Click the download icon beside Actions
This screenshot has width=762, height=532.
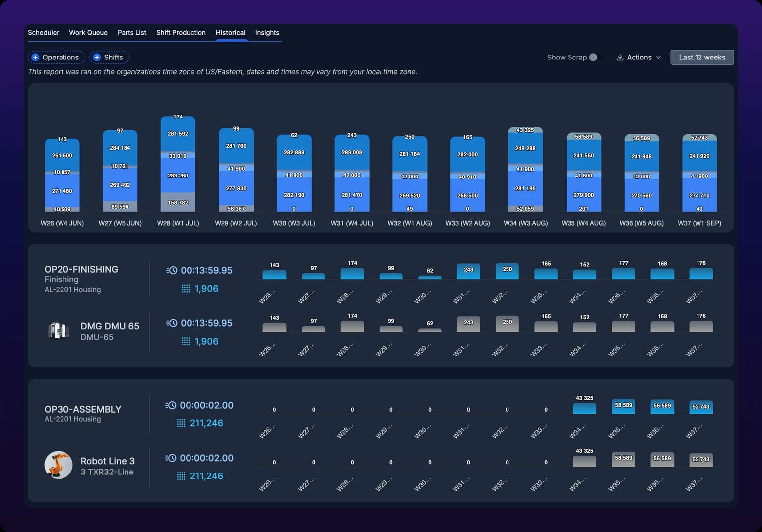pyautogui.click(x=620, y=58)
